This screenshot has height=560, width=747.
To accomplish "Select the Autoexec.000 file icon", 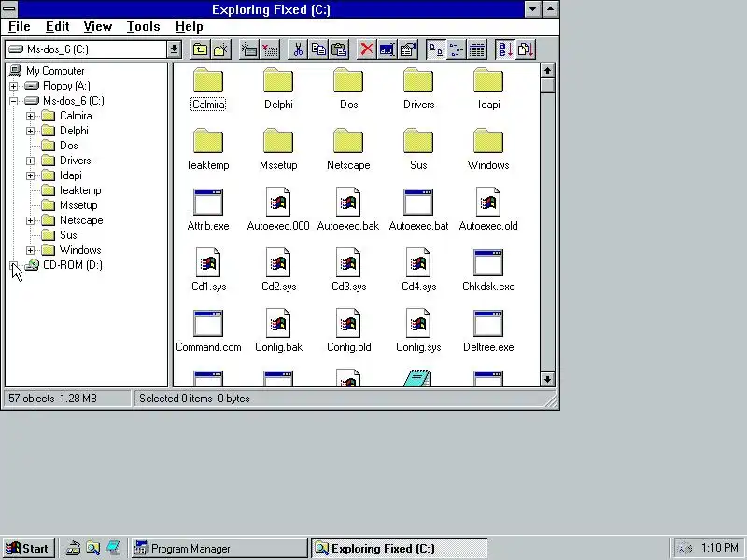I will point(278,202).
